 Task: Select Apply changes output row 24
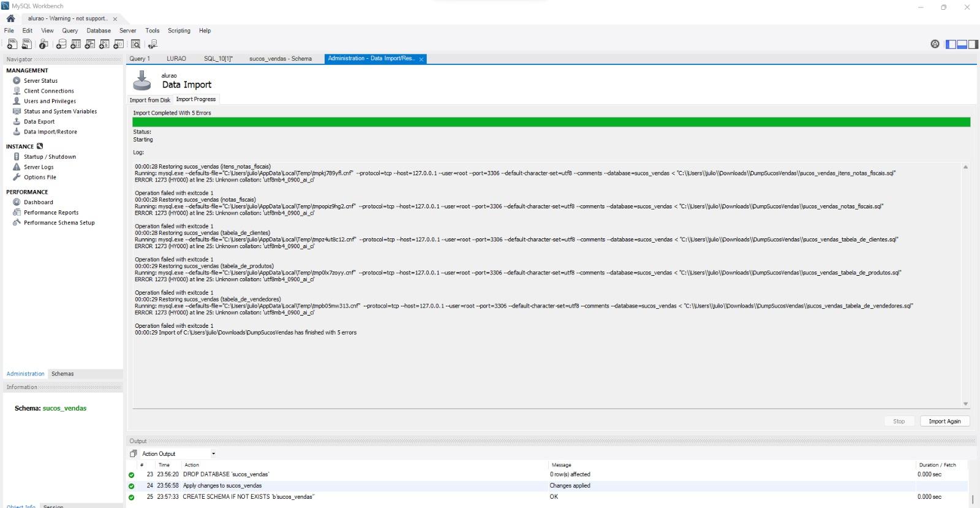coord(548,485)
